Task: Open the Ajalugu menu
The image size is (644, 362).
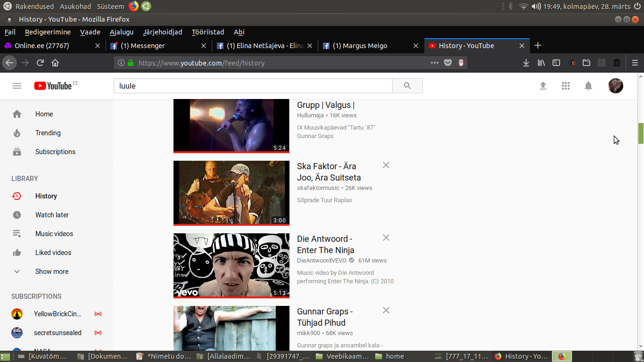Action: coord(122,32)
